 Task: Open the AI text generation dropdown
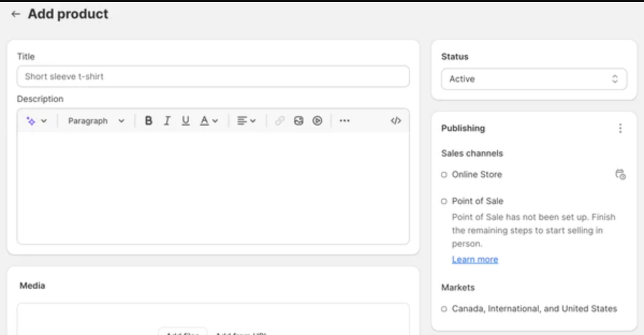[x=36, y=121]
